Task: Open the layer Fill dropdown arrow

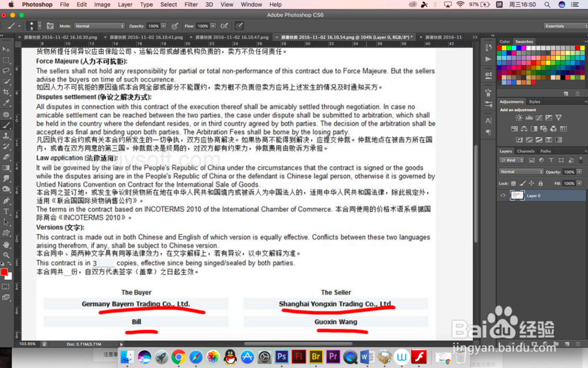Action: (x=579, y=183)
